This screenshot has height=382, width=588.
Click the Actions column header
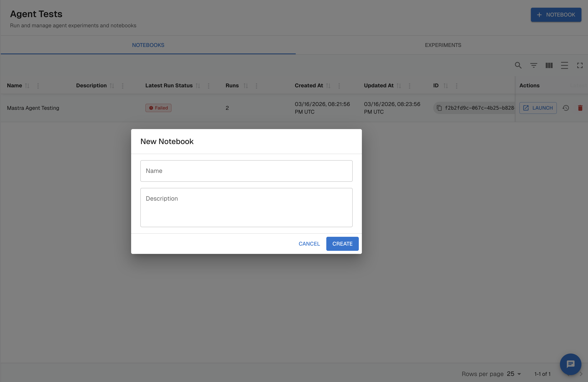529,85
